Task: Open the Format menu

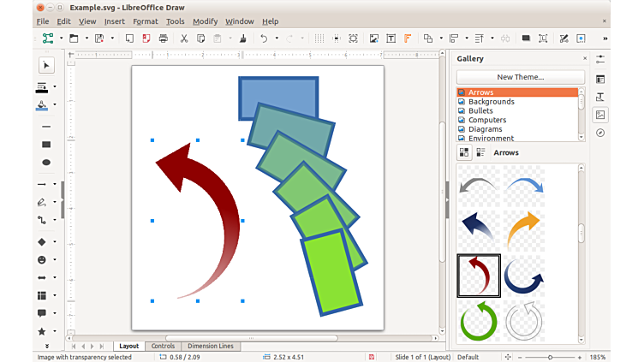Action: 145,21
